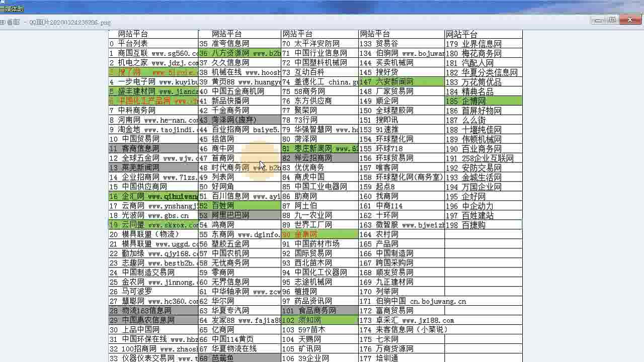Viewport: 644px width, 362px height.
Task: Click row 40 中国五金商机网
Action: (239, 92)
